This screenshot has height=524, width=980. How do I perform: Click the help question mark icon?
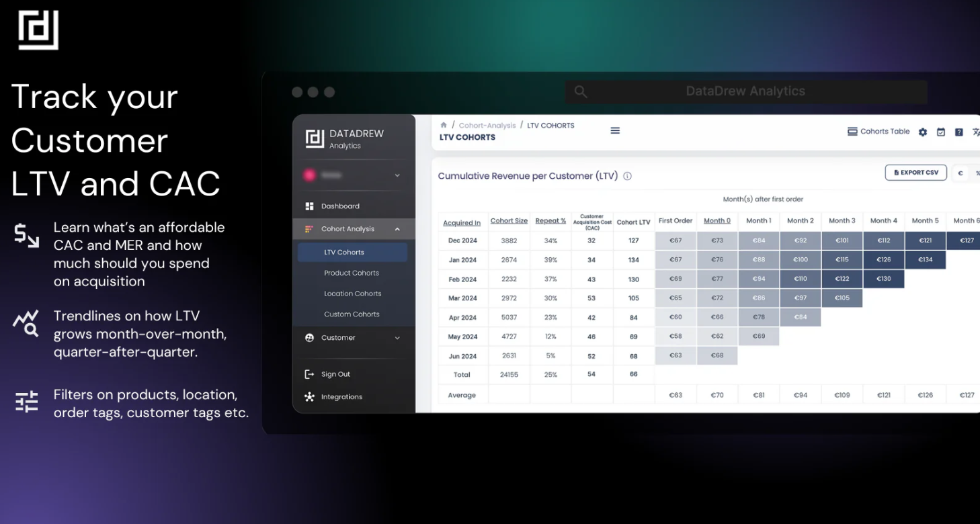[959, 132]
